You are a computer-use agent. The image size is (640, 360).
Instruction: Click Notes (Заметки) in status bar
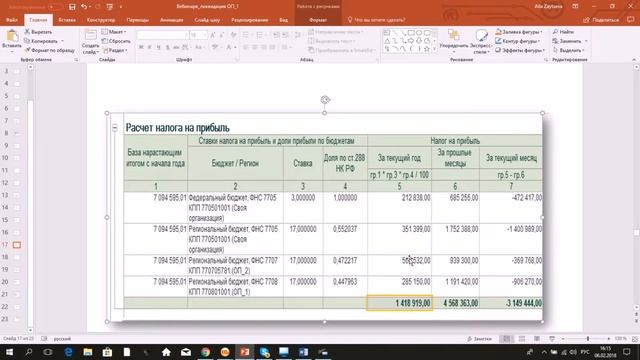[x=479, y=339]
